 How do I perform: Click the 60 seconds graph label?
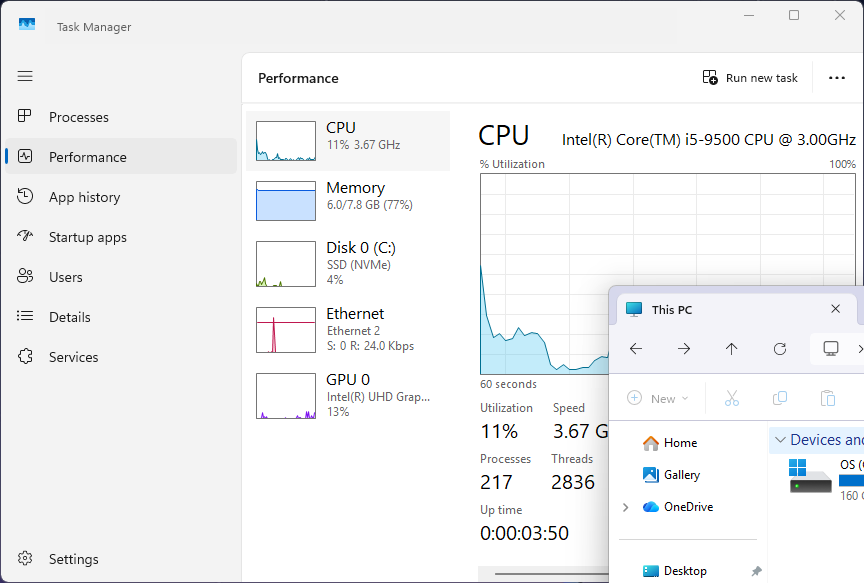(508, 384)
